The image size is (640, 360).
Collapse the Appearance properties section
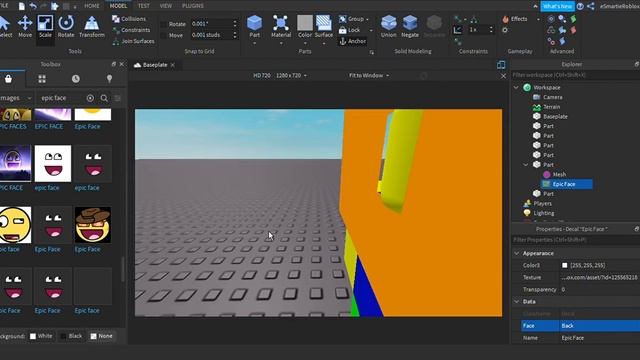pos(517,253)
